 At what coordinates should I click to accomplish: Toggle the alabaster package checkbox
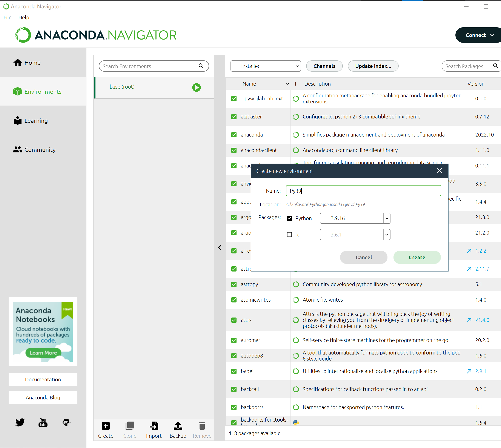click(x=234, y=117)
